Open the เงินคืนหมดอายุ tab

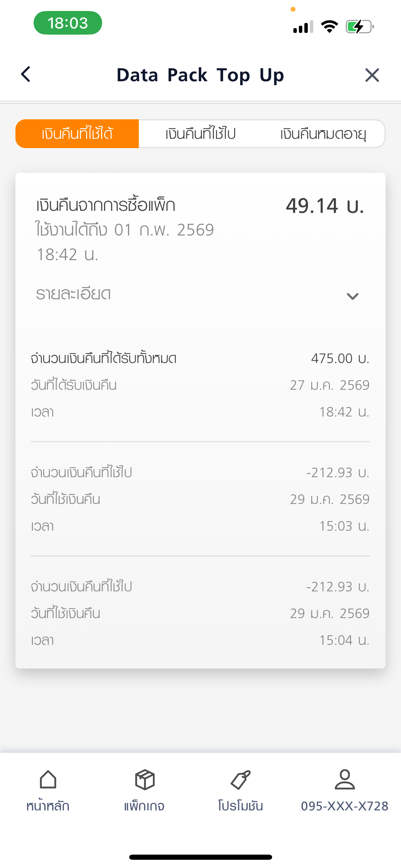[323, 134]
